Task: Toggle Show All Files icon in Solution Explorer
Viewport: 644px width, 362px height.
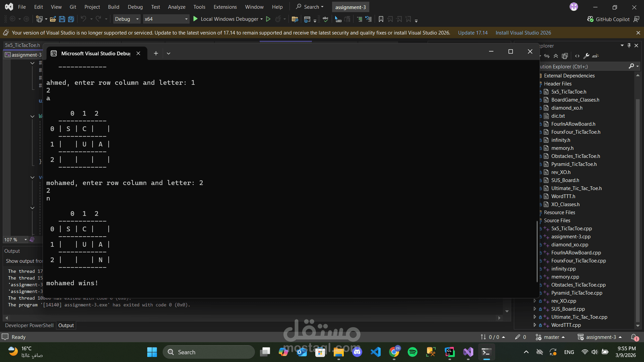Action: [565, 56]
